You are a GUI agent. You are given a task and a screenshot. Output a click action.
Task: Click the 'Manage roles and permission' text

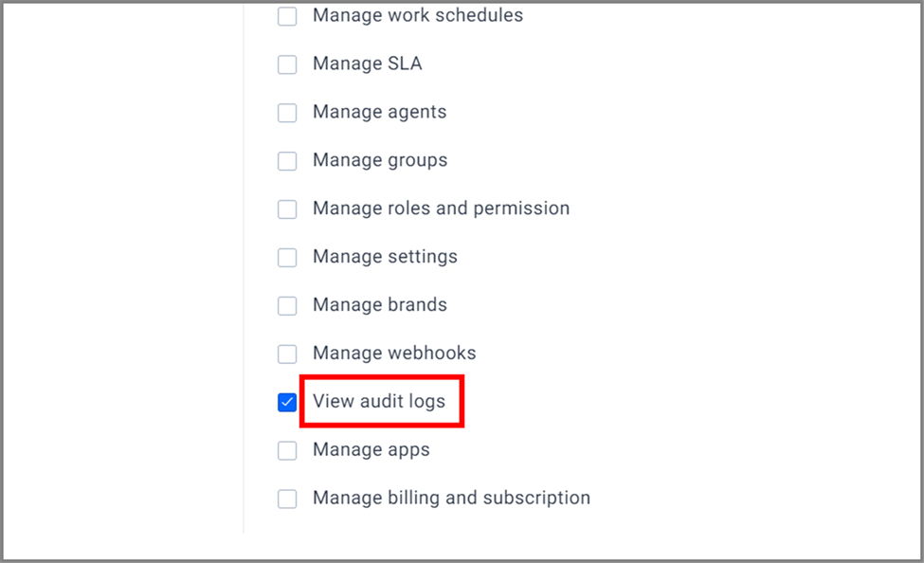pos(441,209)
